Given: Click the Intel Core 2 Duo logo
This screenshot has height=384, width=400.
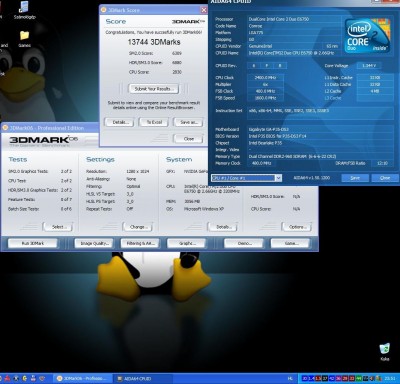Looking at the screenshot, I should (367, 35).
